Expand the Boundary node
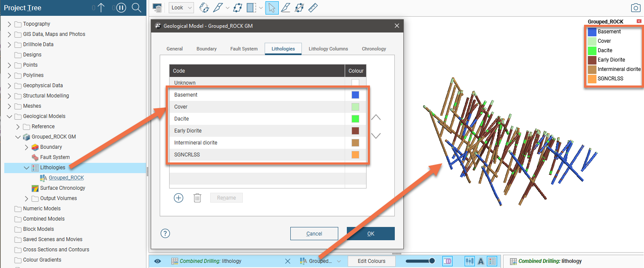 click(x=27, y=147)
